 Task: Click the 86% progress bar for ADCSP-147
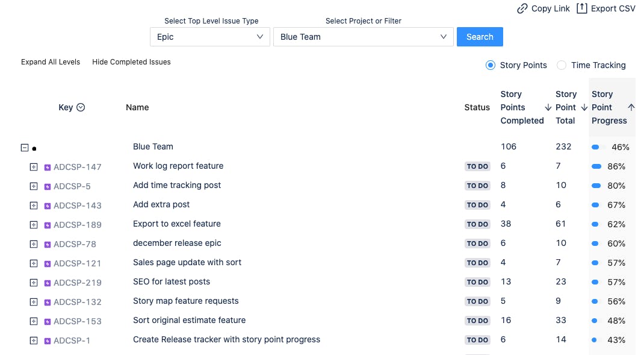[597, 166]
